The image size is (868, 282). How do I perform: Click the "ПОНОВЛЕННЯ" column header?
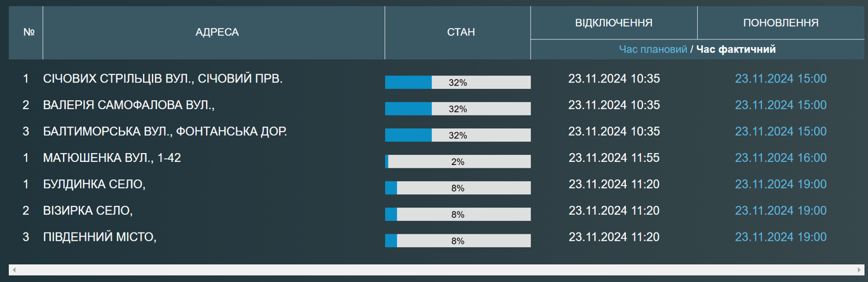coord(780,23)
